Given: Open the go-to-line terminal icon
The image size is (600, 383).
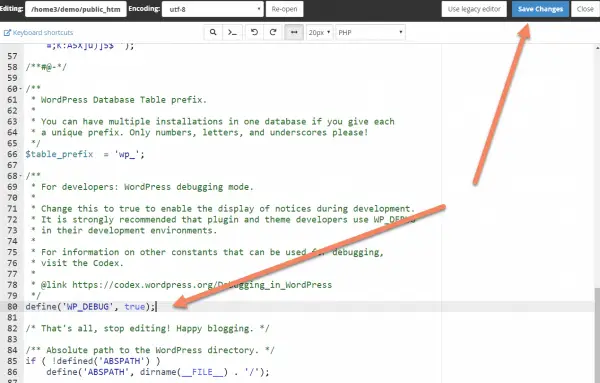Looking at the screenshot, I should tap(232, 33).
